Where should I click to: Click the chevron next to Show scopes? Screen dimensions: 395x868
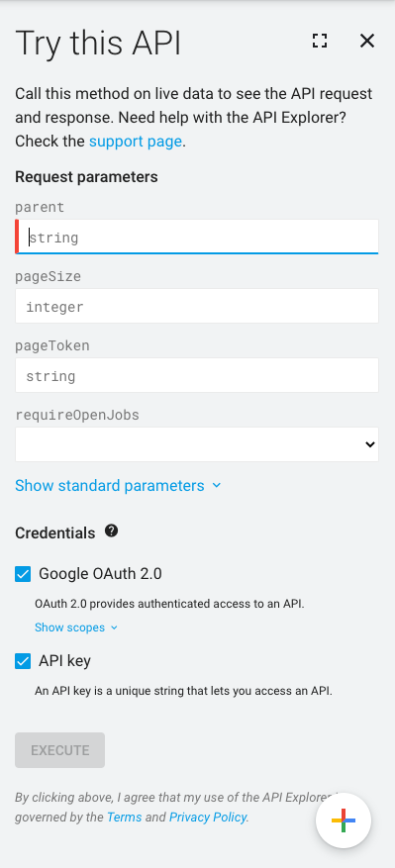click(114, 627)
